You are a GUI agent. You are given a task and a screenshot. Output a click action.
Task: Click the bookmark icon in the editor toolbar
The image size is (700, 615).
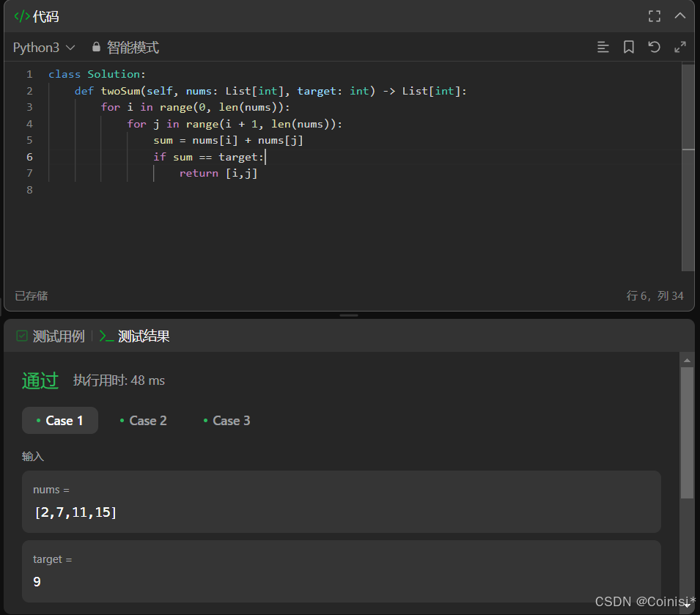(628, 47)
